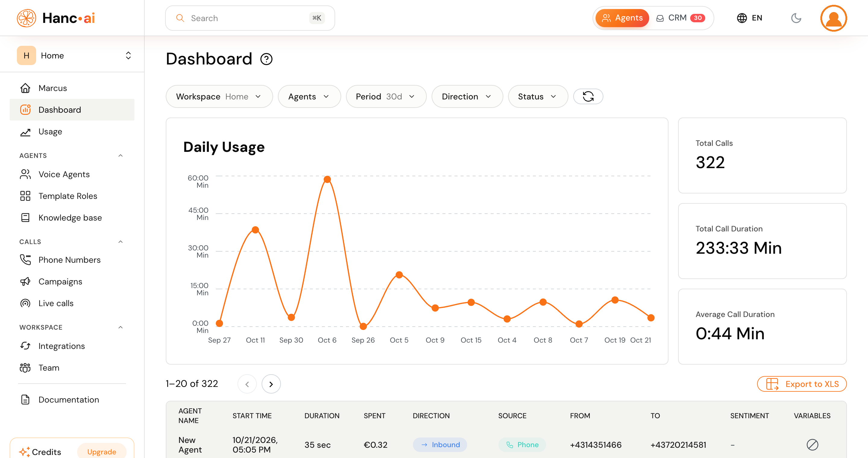Click the Inbound direction badge

tap(440, 445)
